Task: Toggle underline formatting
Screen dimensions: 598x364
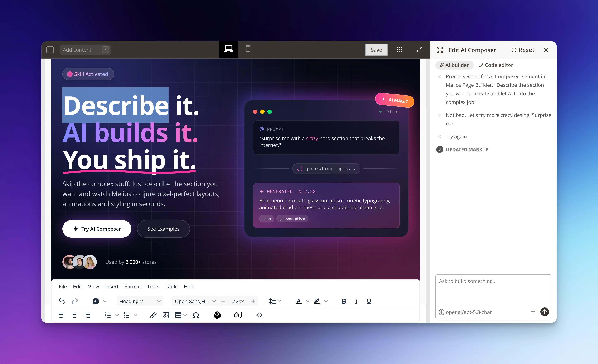Action: point(369,301)
